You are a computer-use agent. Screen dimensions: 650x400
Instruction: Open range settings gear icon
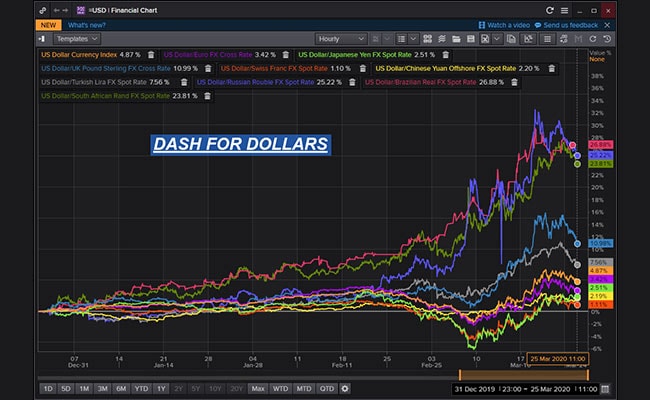pos(345,389)
